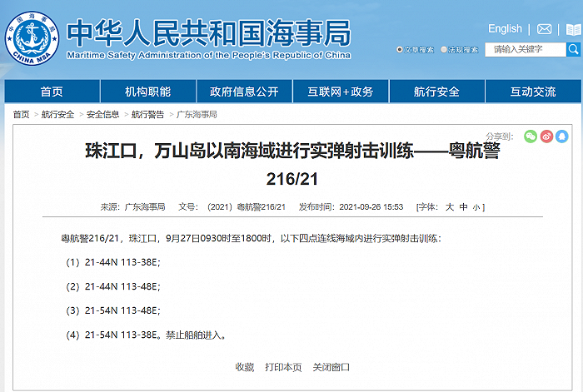Click coordinate line (1) 21-44N 113-38E

click(x=113, y=262)
